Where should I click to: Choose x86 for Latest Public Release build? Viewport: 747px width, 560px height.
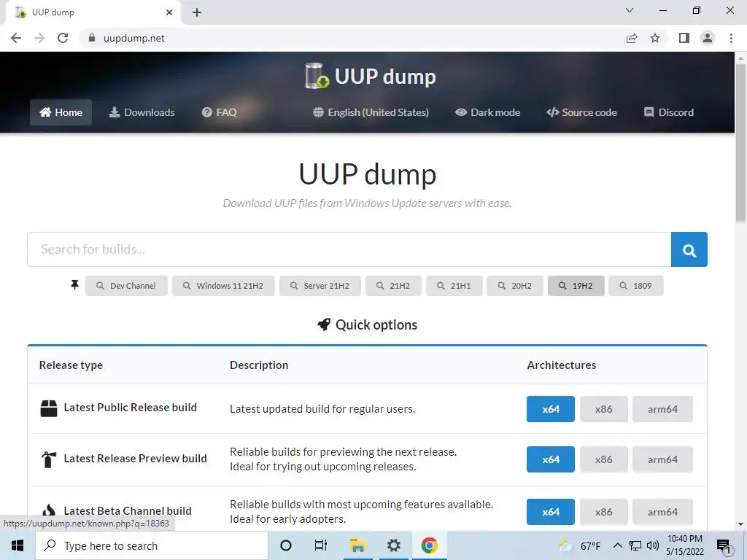pos(603,409)
